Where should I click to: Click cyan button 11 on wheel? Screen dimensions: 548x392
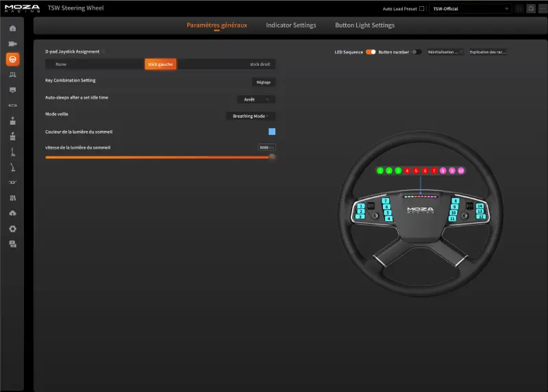(452, 219)
